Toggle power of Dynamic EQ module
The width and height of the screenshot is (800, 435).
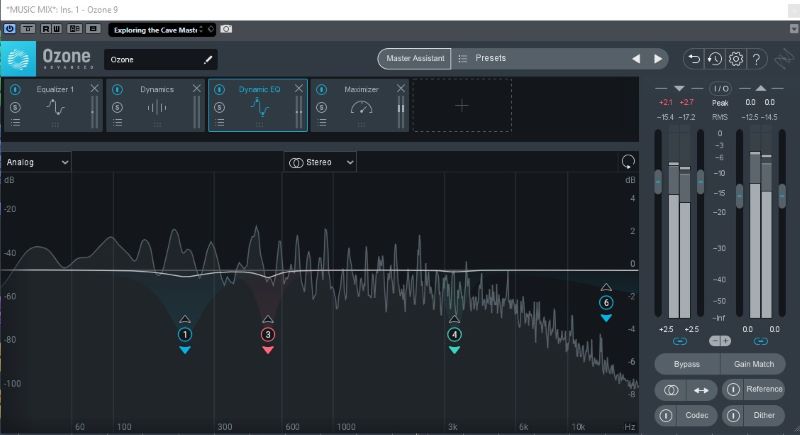tap(219, 89)
